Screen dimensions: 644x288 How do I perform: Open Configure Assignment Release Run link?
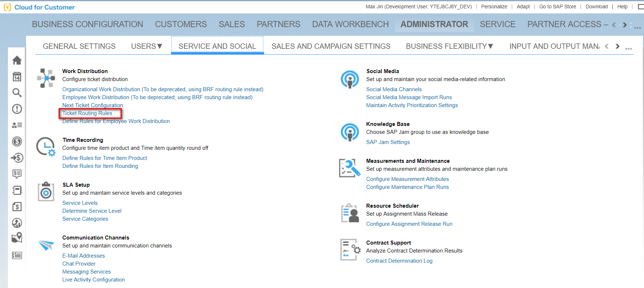409,224
